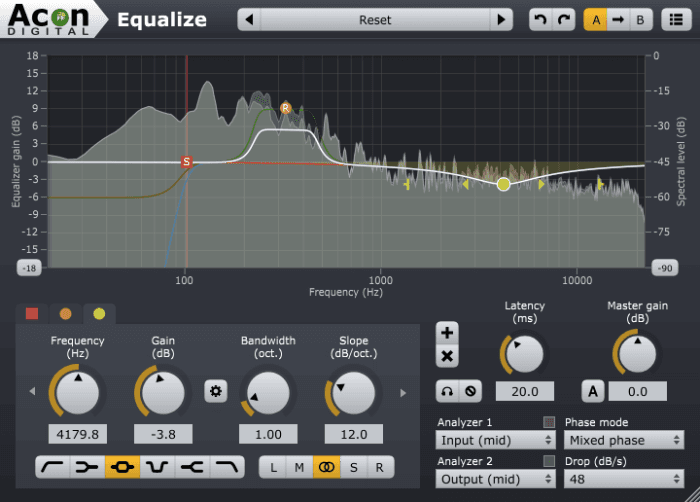Toggle the bypass band button

[471, 391]
